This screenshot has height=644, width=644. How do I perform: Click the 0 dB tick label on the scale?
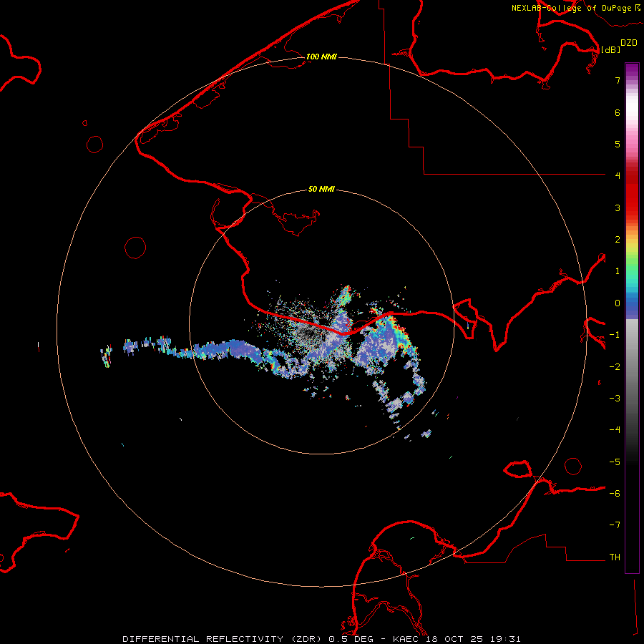click(x=618, y=303)
